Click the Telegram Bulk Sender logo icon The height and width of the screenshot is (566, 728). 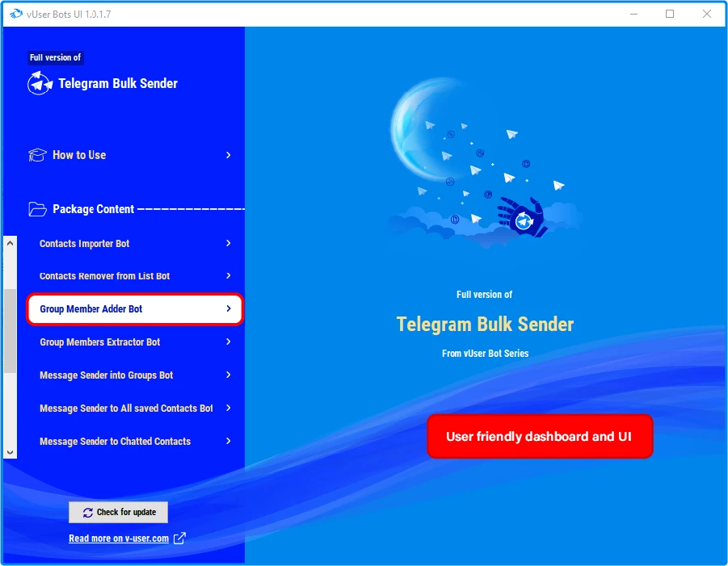click(40, 83)
